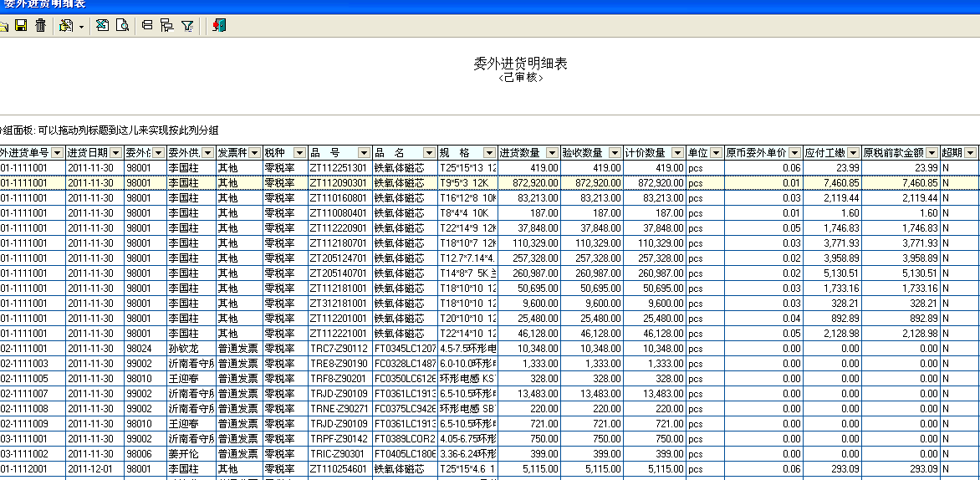Click the collapse groups toolbar icon
The height and width of the screenshot is (480, 980).
147,26
